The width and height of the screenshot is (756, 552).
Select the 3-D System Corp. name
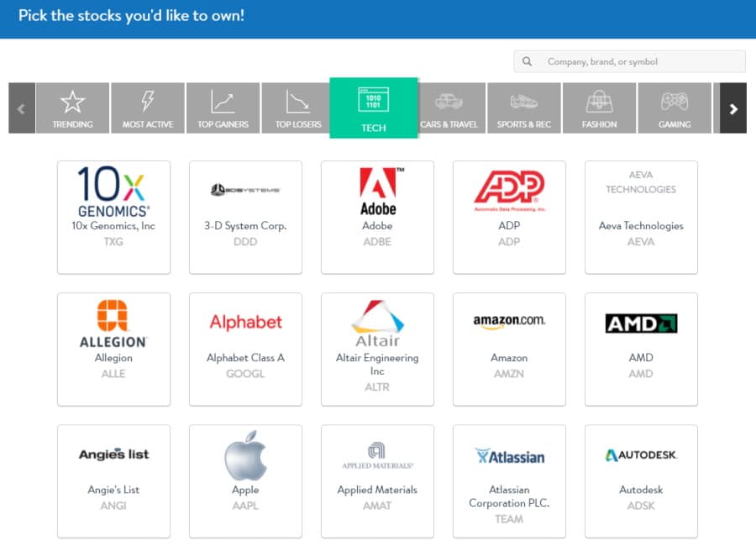point(245,226)
